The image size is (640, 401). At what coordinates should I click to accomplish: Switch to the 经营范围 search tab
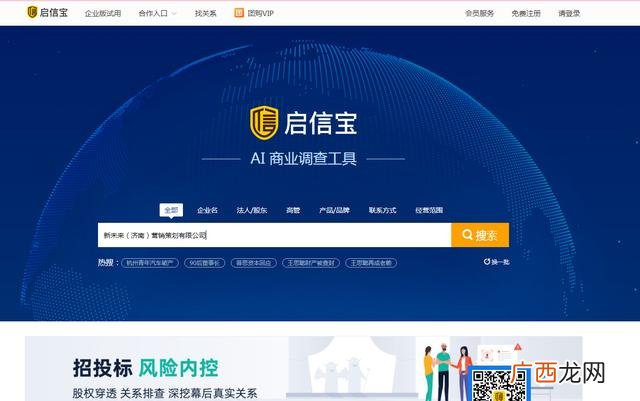click(429, 210)
